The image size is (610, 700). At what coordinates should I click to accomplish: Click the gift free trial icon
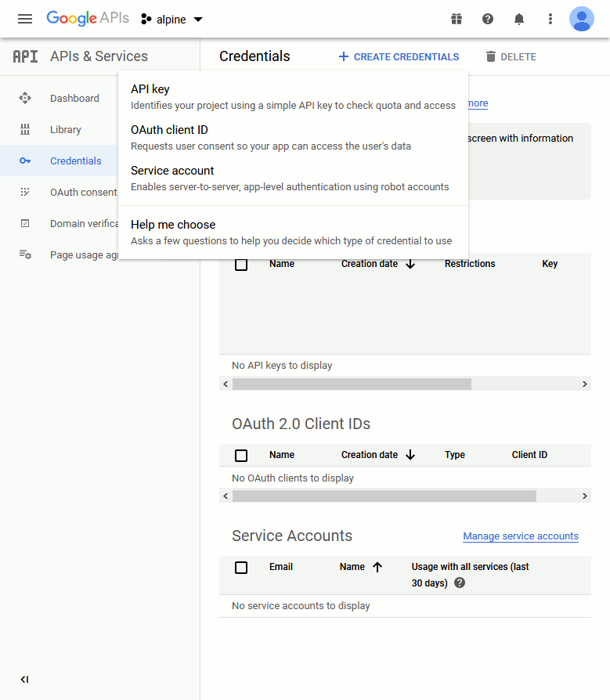click(x=457, y=19)
